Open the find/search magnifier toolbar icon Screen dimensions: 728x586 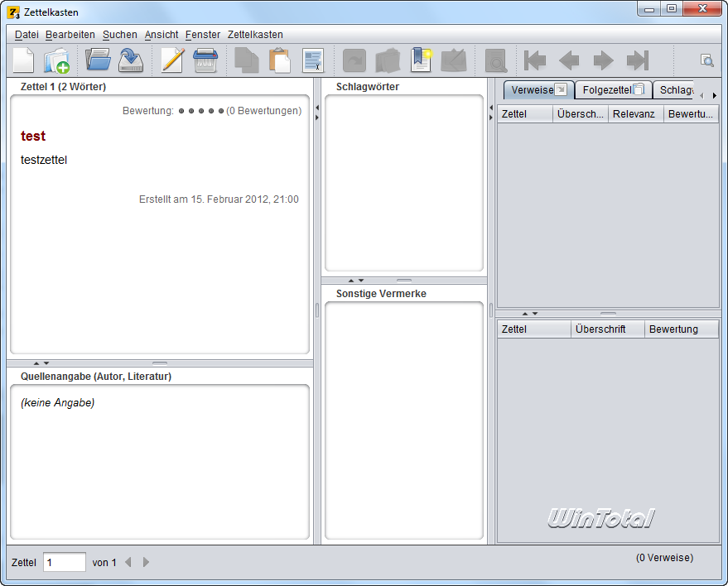pos(496,60)
